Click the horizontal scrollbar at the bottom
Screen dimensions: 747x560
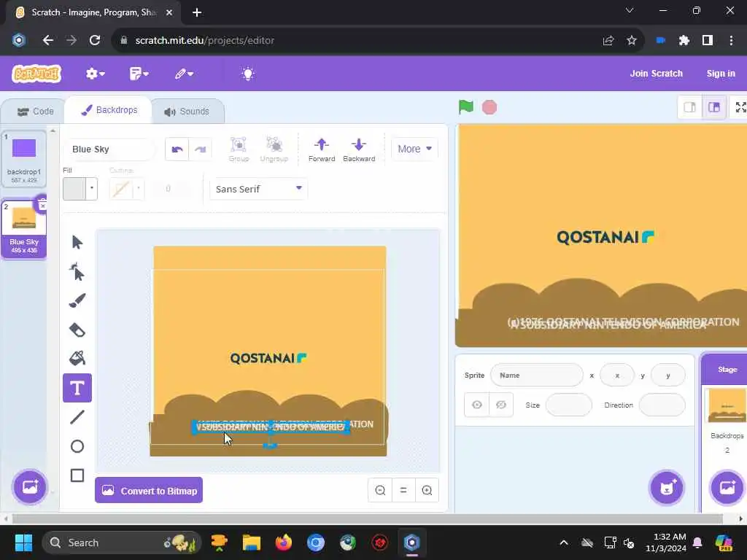[368, 518]
